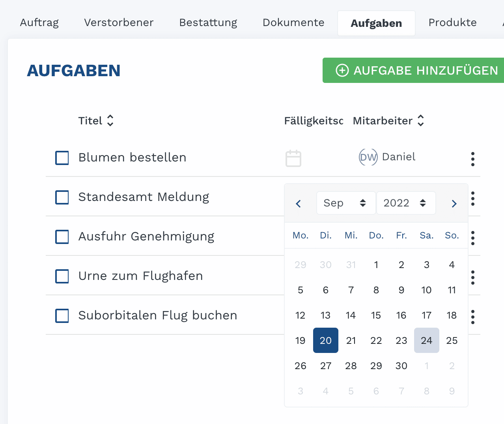The image size is (504, 424).
Task: Sort by Mitarbeiter column
Action: coord(421,120)
